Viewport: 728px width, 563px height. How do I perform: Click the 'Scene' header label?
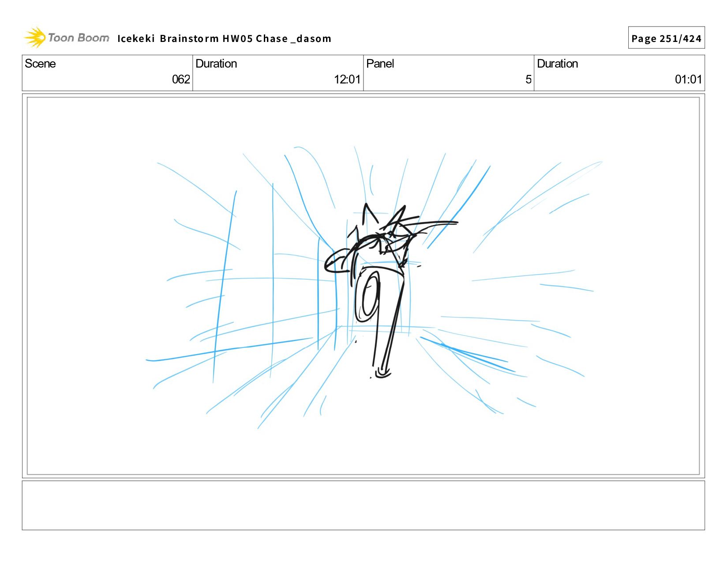(x=40, y=64)
